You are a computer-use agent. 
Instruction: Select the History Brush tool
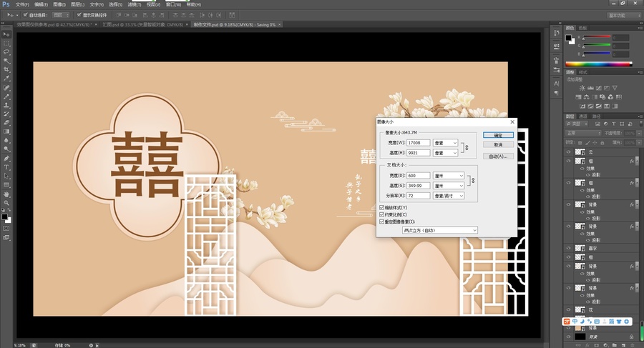(6, 114)
